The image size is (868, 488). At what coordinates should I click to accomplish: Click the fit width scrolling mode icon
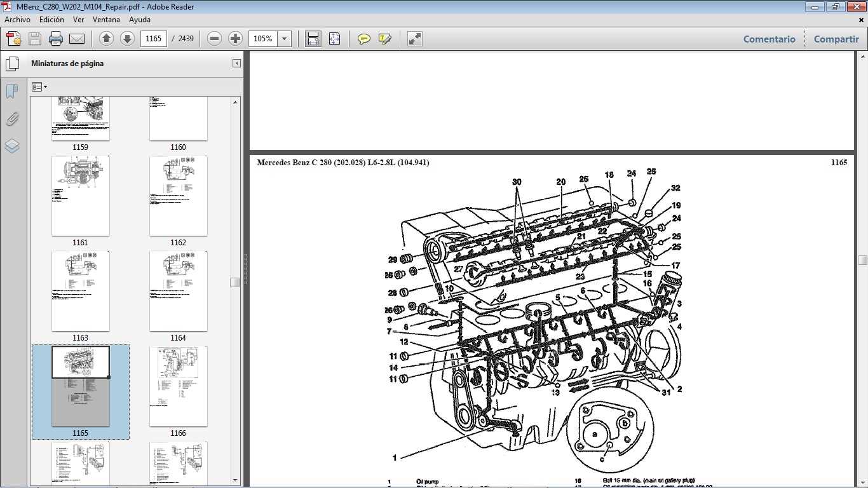coord(313,39)
